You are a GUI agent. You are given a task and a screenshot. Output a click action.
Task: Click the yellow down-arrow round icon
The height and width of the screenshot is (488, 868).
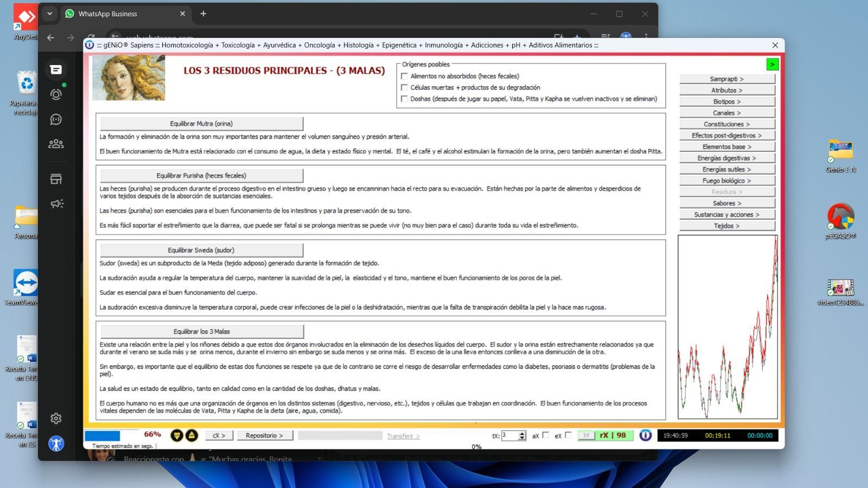[x=177, y=435]
